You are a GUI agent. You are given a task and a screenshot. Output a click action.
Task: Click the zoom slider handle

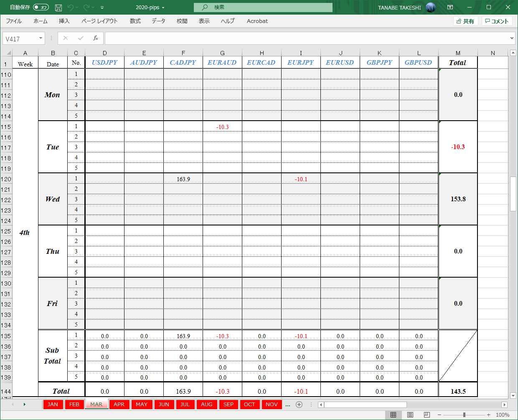tap(464, 415)
